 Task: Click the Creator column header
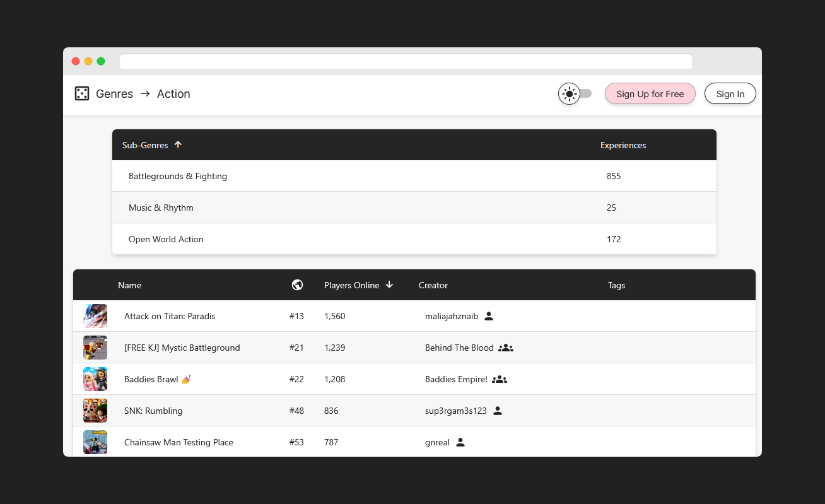[x=433, y=285]
